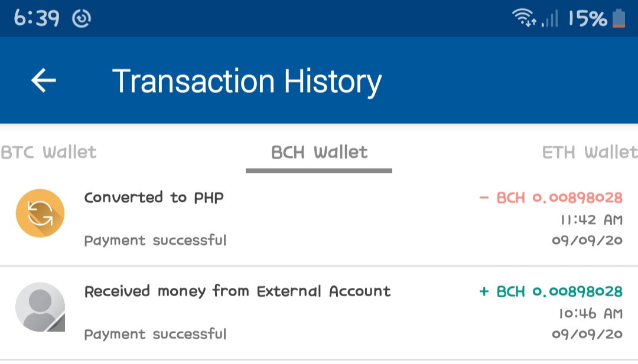Image resolution: width=638 pixels, height=364 pixels.
Task: Tap the orange convert currency icon
Action: (x=40, y=213)
